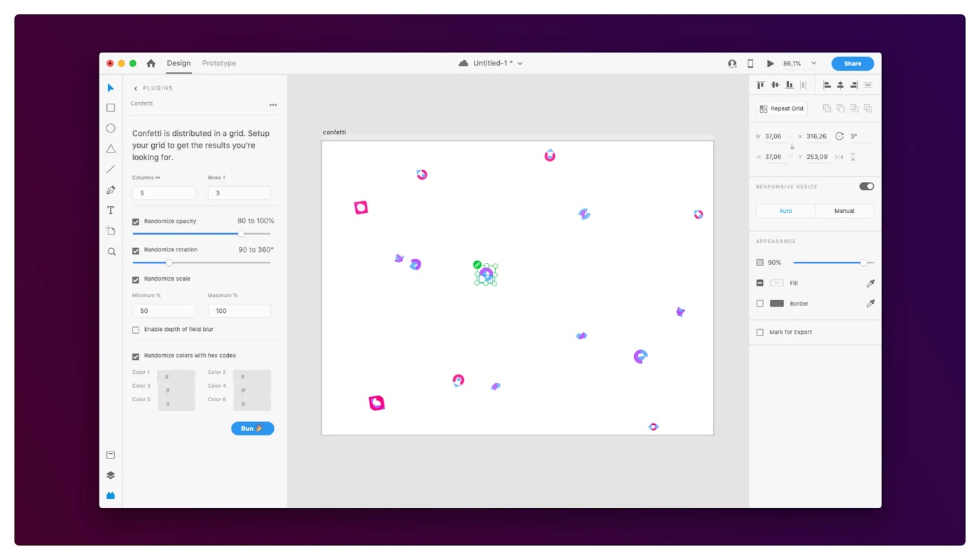The width and height of the screenshot is (980, 560).
Task: Click the Share button
Action: point(853,64)
